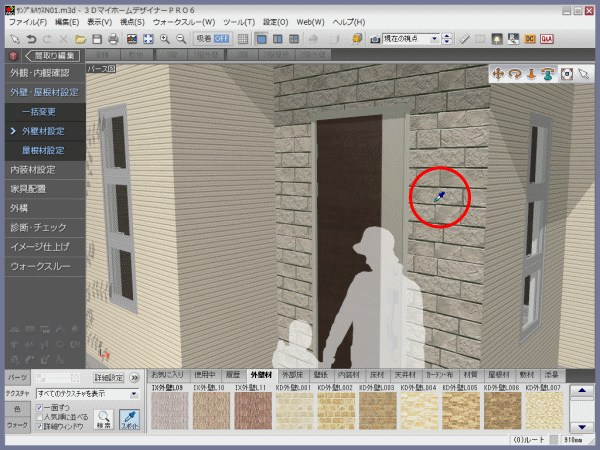Pick the KD外壁L004 texture swatch
The image size is (600, 450).
(417, 408)
